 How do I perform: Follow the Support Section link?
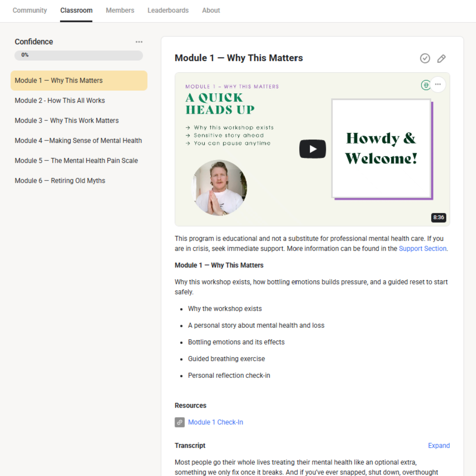click(x=422, y=248)
